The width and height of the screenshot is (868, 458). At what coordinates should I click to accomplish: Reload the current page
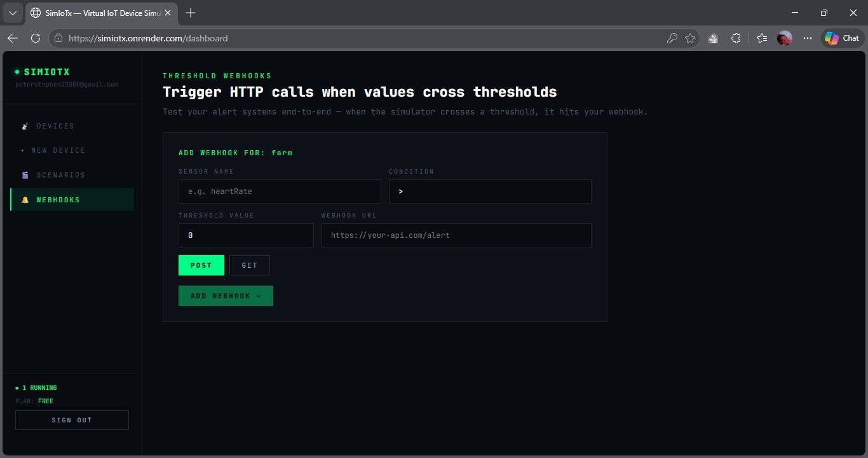click(x=36, y=38)
